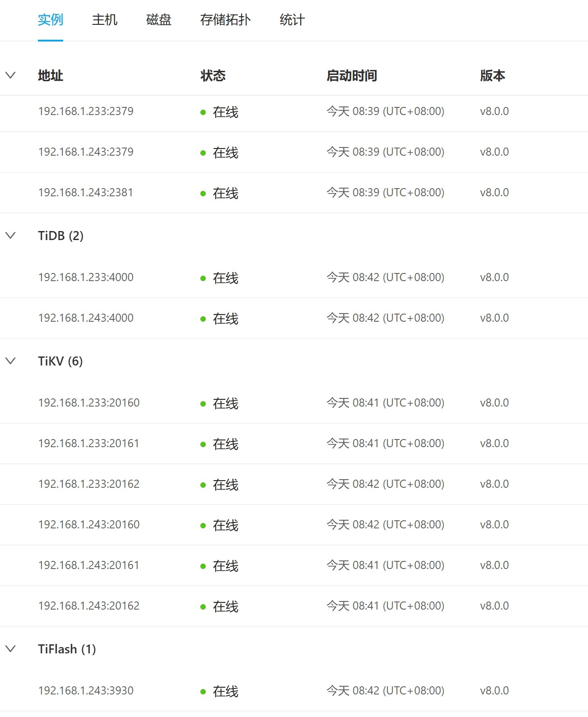Open the 统计 tab

pyautogui.click(x=292, y=20)
